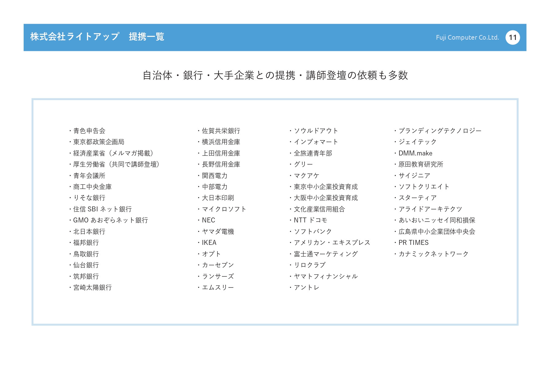Click the ジェイテック entry
The image size is (550, 392).
[x=415, y=142]
